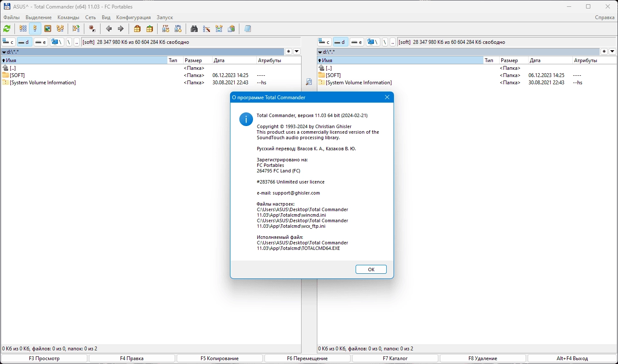Open right panel directory hotlist asterisk
The image size is (618, 364).
[x=604, y=52]
